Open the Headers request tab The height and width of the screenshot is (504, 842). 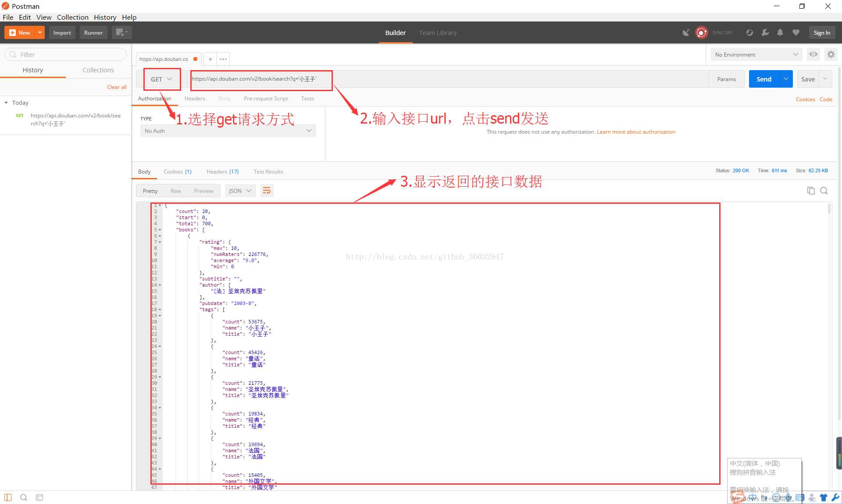point(195,99)
